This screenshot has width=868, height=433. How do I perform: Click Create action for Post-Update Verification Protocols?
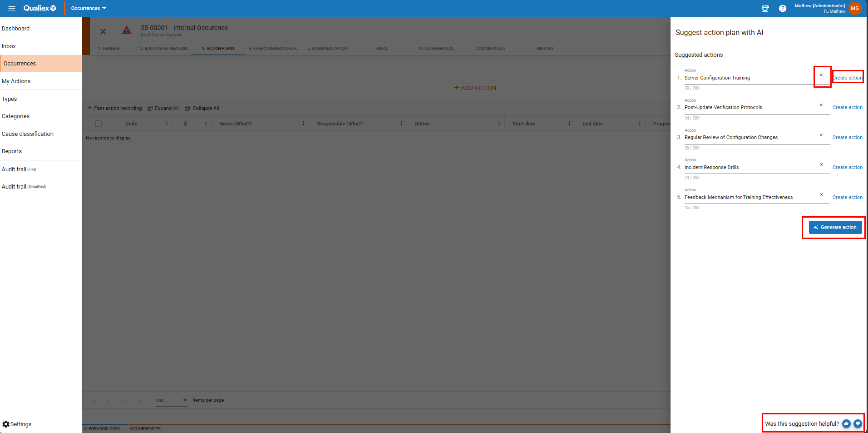(847, 108)
